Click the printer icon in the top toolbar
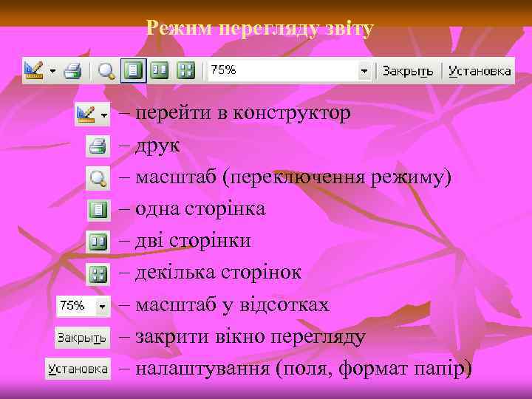The height and width of the screenshot is (399, 532). (73, 71)
